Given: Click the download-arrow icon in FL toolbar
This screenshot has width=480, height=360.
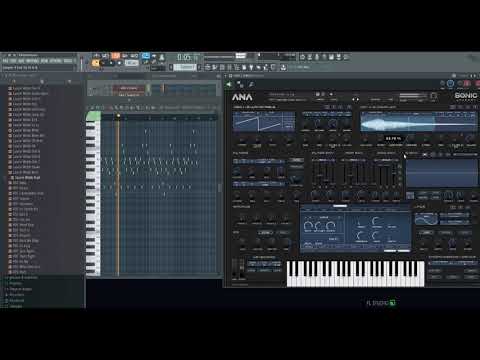Looking at the screenshot, I should pos(283,67).
